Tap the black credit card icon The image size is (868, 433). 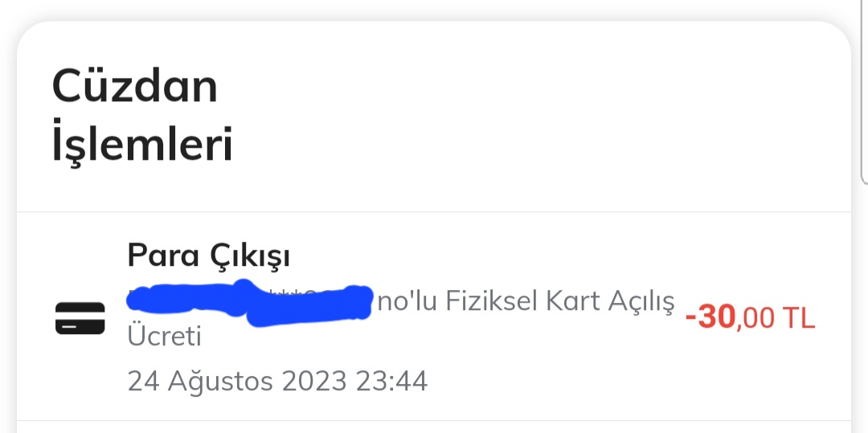[x=80, y=318]
